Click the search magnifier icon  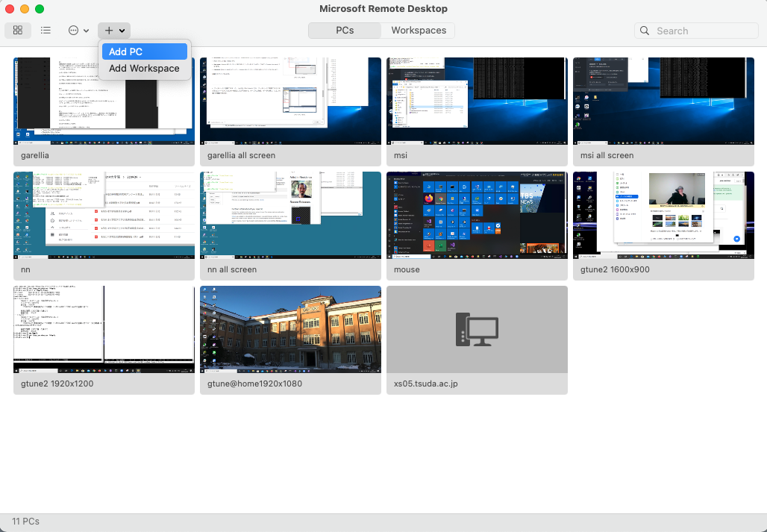coord(645,31)
